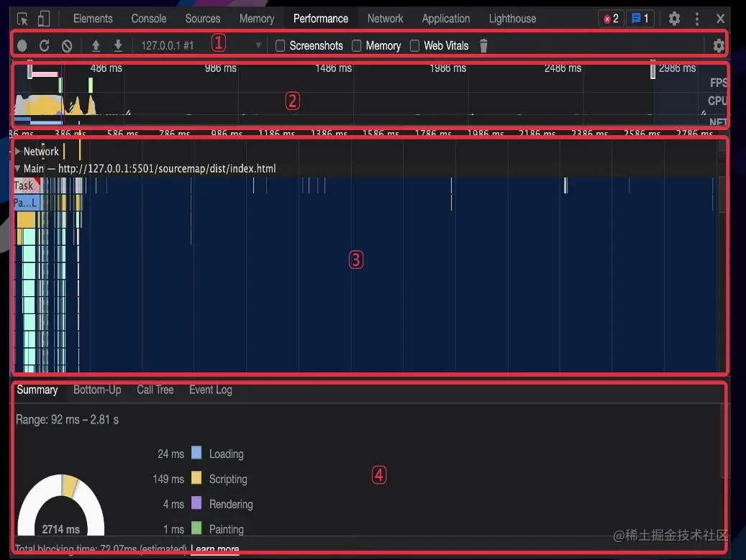Click the red errors count badge
The width and height of the screenshot is (746, 560).
coord(611,19)
